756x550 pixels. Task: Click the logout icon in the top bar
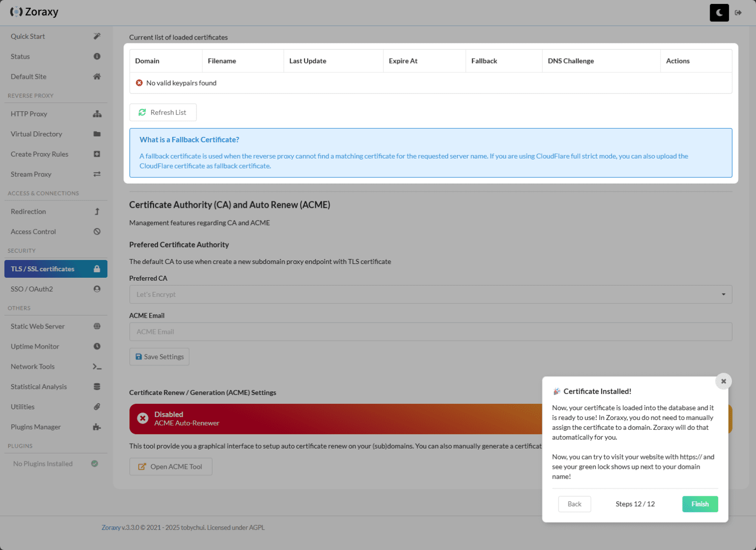click(738, 12)
